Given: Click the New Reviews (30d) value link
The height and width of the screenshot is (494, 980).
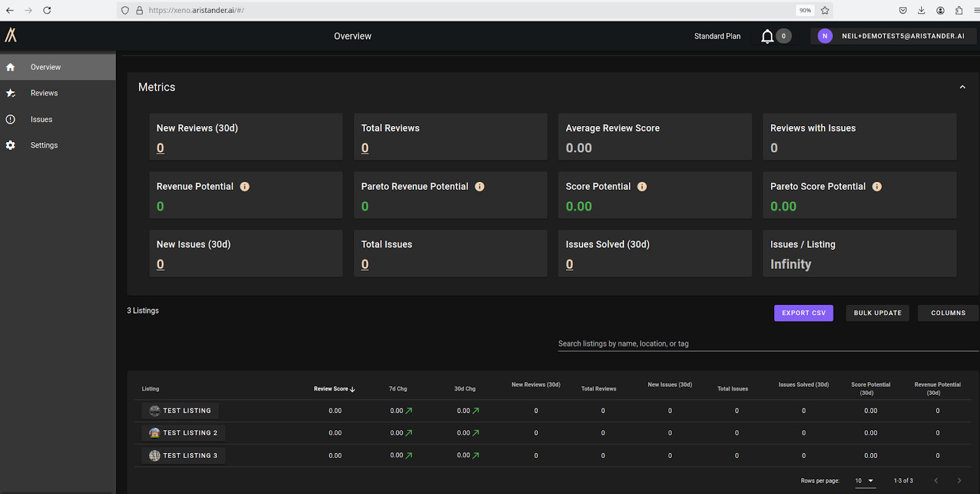Looking at the screenshot, I should click(x=160, y=148).
